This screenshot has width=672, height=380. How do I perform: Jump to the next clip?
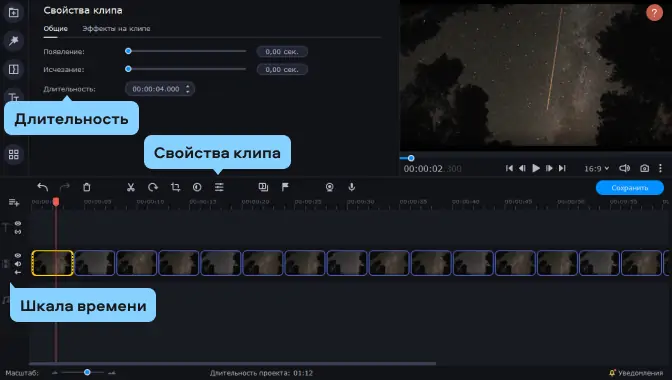pos(562,168)
